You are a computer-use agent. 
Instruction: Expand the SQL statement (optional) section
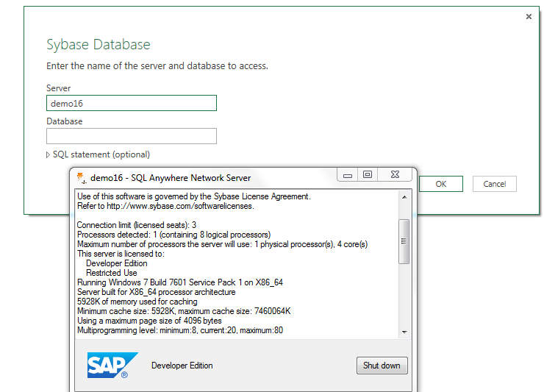click(x=49, y=155)
